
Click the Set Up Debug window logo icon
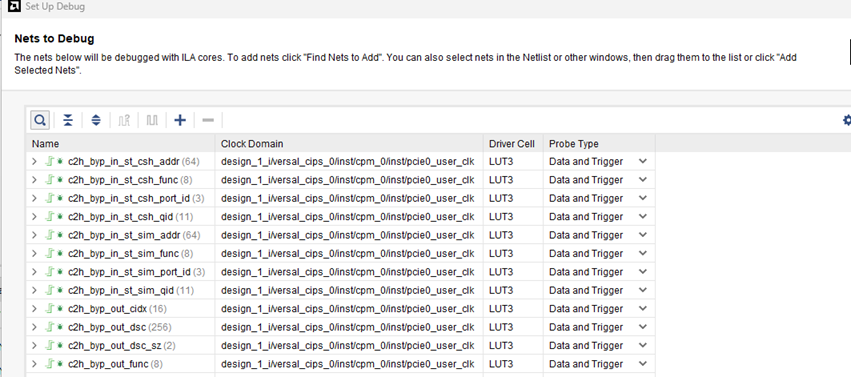tap(15, 7)
